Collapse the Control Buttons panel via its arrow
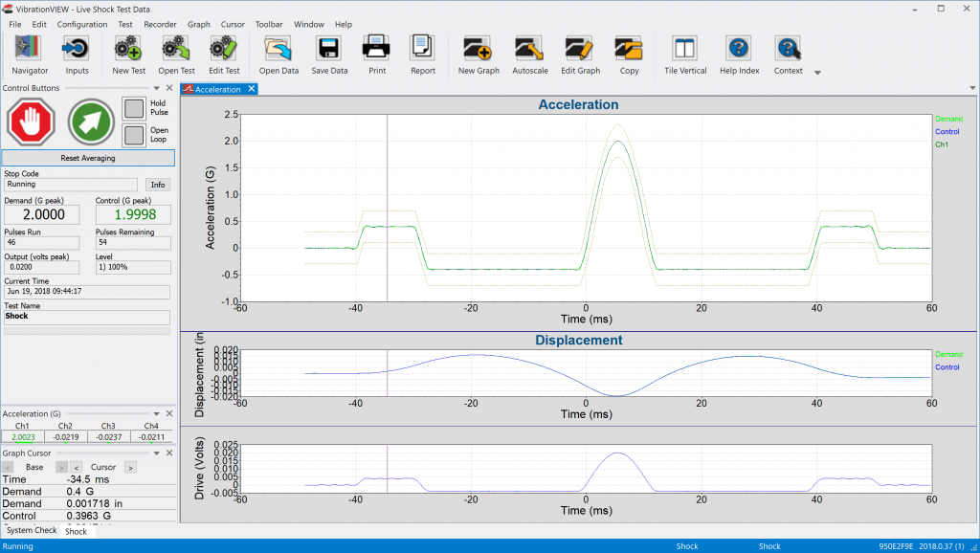The height and width of the screenshot is (553, 980). [156, 87]
